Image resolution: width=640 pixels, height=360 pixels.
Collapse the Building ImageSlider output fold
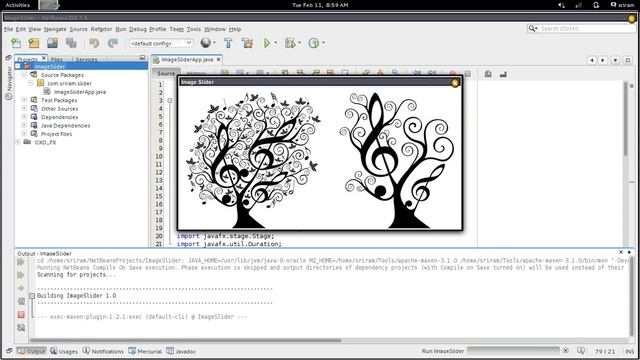(x=32, y=296)
